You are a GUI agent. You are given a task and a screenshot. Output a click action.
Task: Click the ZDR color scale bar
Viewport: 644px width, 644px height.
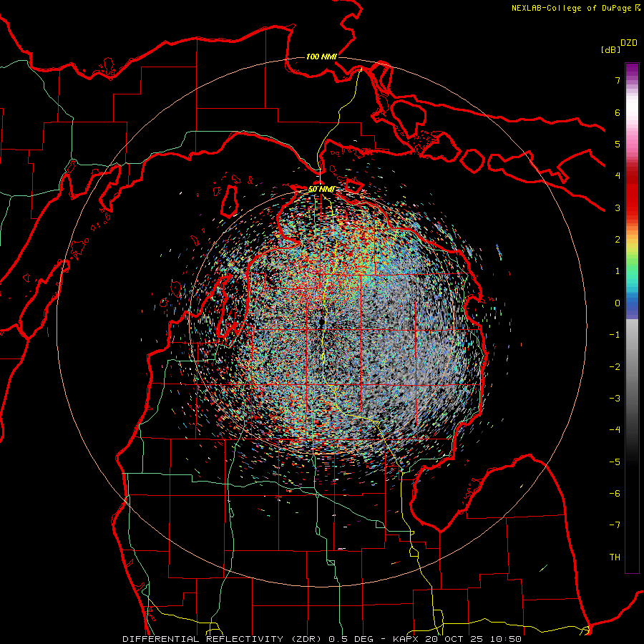click(x=632, y=318)
